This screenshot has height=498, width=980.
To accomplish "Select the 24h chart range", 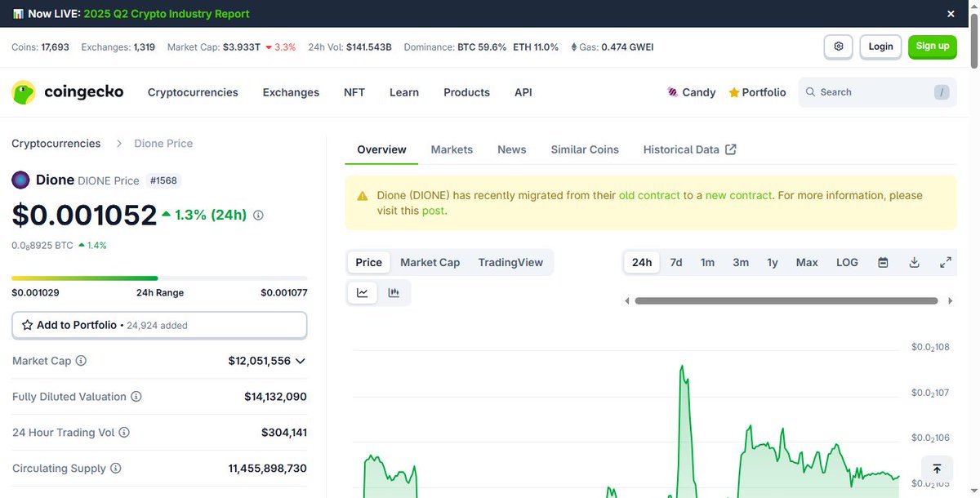I will (x=642, y=262).
